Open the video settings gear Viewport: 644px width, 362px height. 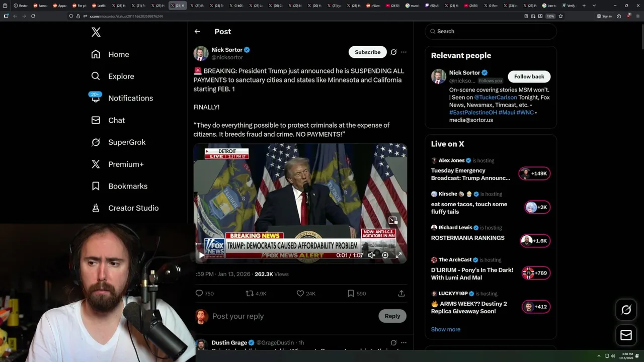pyautogui.click(x=385, y=255)
